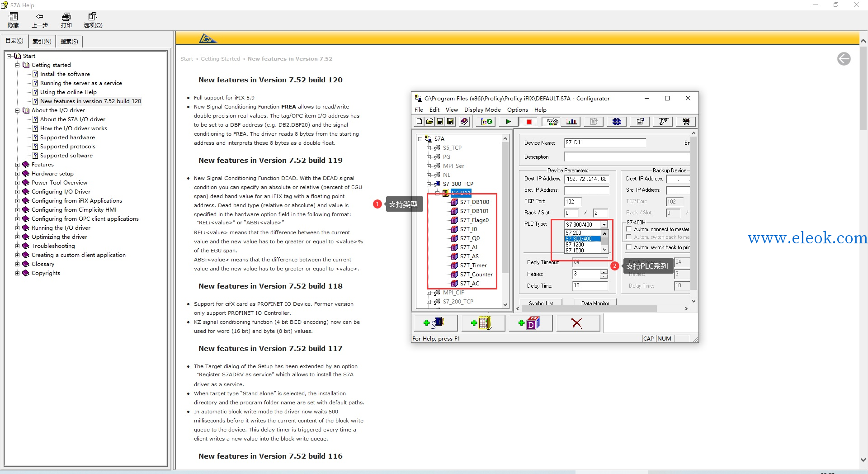Go back with the 上一步 toolbar button
The image size is (868, 474).
click(40, 20)
